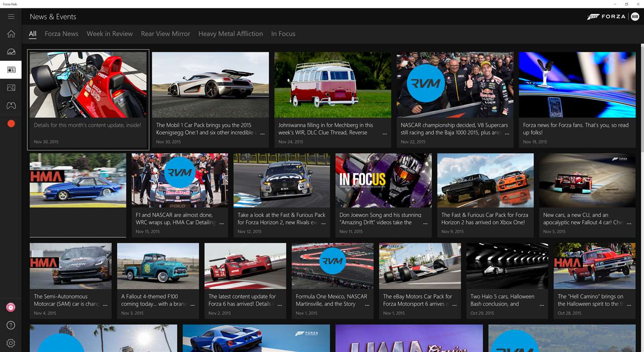Viewport: 644px width, 352px height.
Task: Open the Koenigsegg One:1 car image
Action: pyautogui.click(x=210, y=85)
